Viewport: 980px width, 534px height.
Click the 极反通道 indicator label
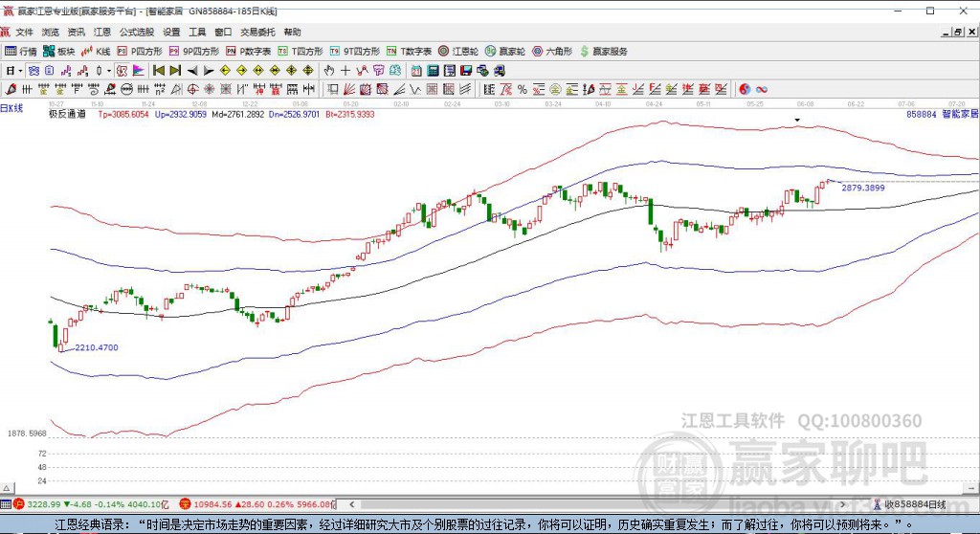click(x=68, y=115)
